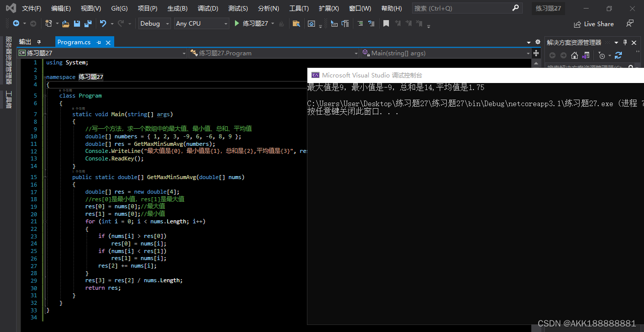
Task: Open the 帮助(H) menu
Action: 391,9
